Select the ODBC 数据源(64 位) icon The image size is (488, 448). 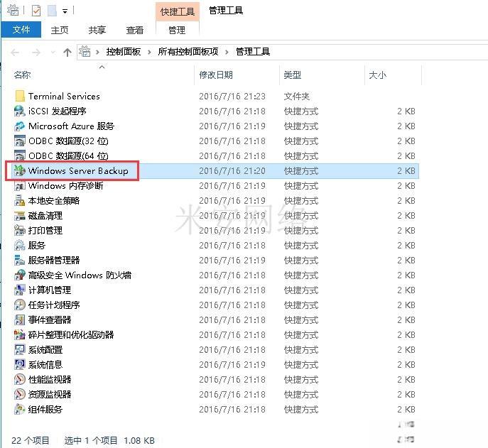(20, 155)
